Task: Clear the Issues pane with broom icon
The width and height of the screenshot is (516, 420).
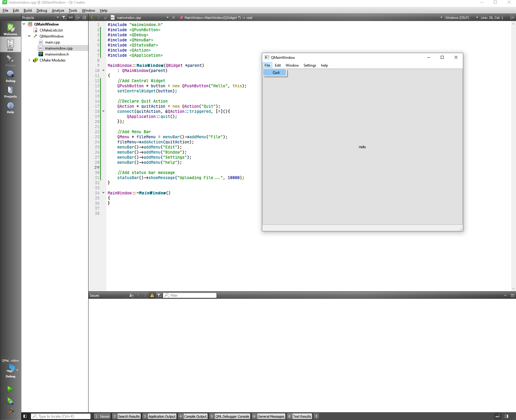Action: pyautogui.click(x=131, y=295)
